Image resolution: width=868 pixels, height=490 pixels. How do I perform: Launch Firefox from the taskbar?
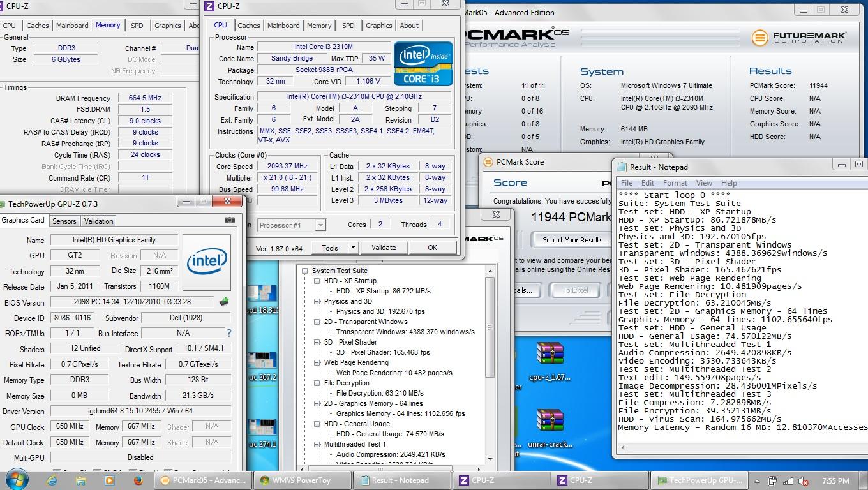point(138,480)
